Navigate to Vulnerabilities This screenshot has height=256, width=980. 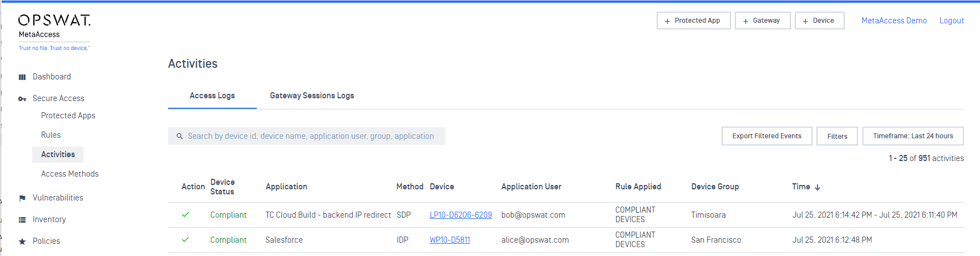pos(58,198)
